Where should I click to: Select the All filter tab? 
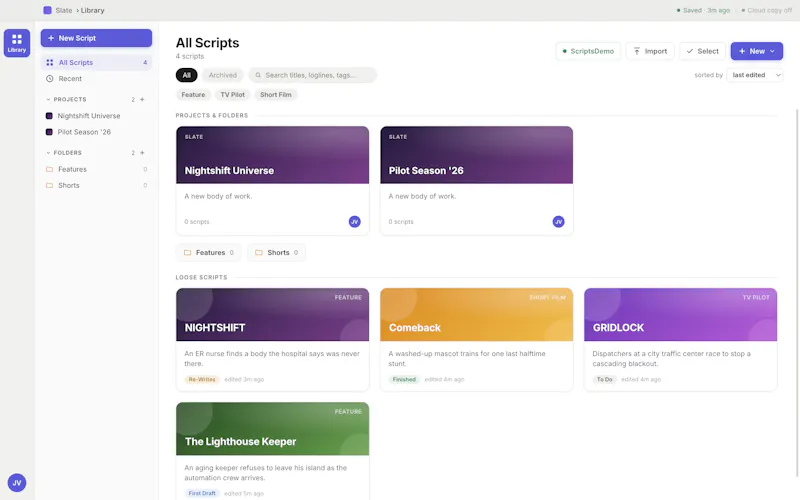(187, 75)
